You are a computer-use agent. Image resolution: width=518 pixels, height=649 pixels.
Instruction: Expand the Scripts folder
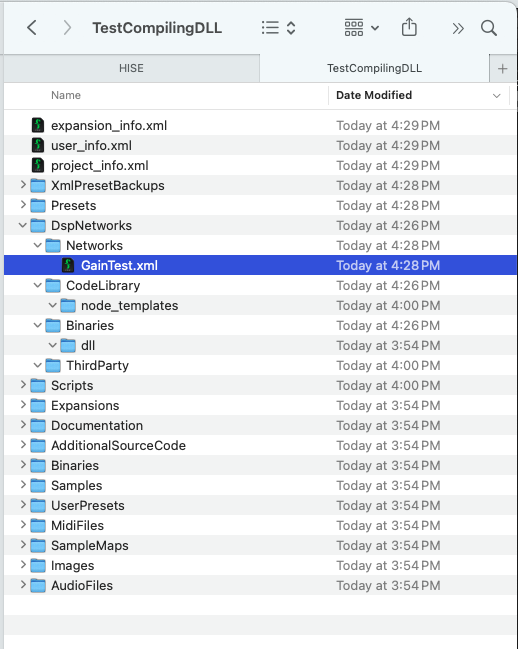pyautogui.click(x=23, y=385)
